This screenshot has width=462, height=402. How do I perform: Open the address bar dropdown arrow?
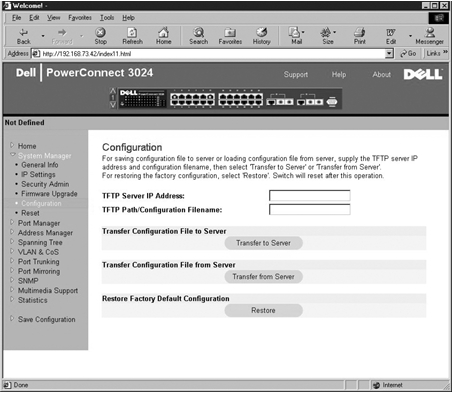[389, 53]
